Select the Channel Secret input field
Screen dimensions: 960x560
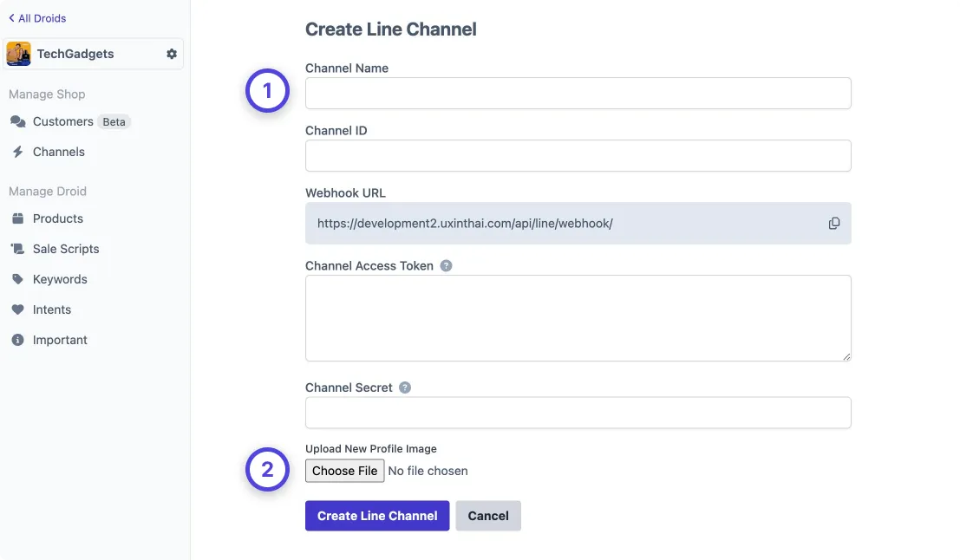pos(578,413)
